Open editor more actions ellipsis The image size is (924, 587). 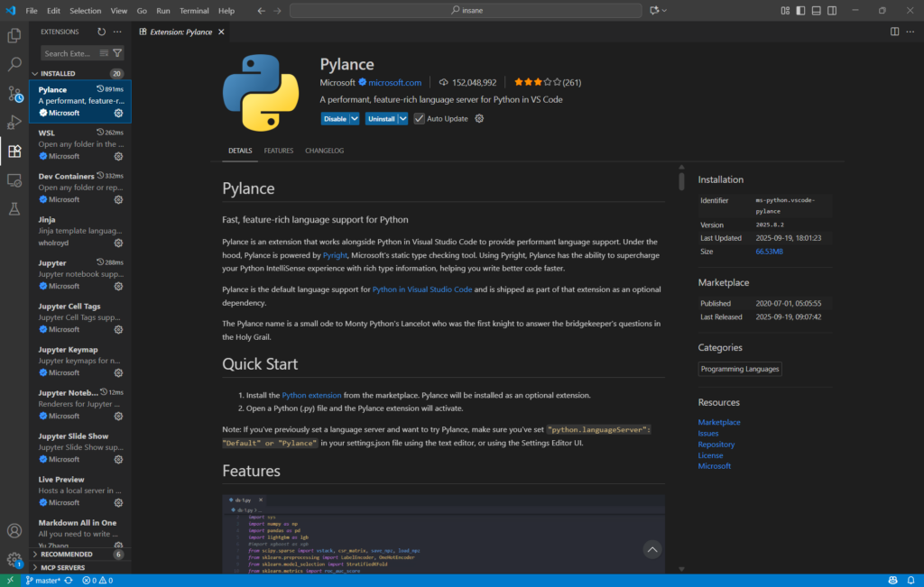click(910, 32)
